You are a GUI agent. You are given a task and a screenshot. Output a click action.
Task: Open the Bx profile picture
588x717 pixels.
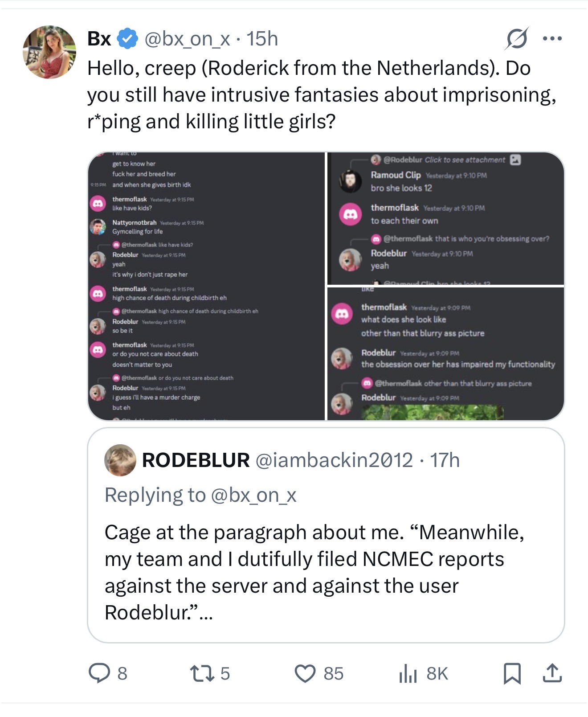coord(49,52)
